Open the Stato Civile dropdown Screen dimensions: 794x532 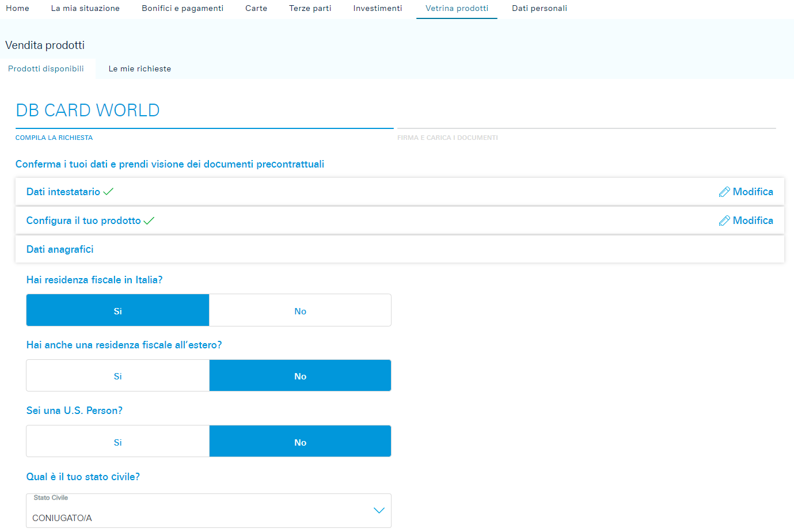[x=208, y=511]
